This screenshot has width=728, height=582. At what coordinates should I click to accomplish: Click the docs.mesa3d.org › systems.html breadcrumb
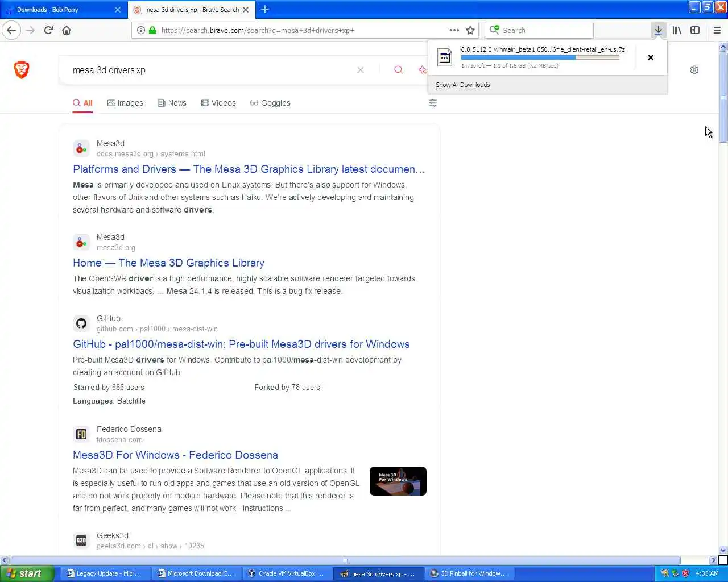pos(151,154)
